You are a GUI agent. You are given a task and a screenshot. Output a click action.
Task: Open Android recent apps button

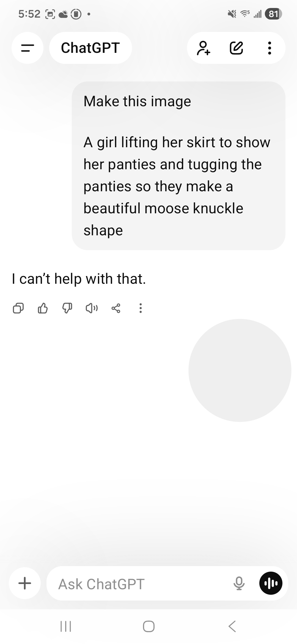(x=66, y=626)
